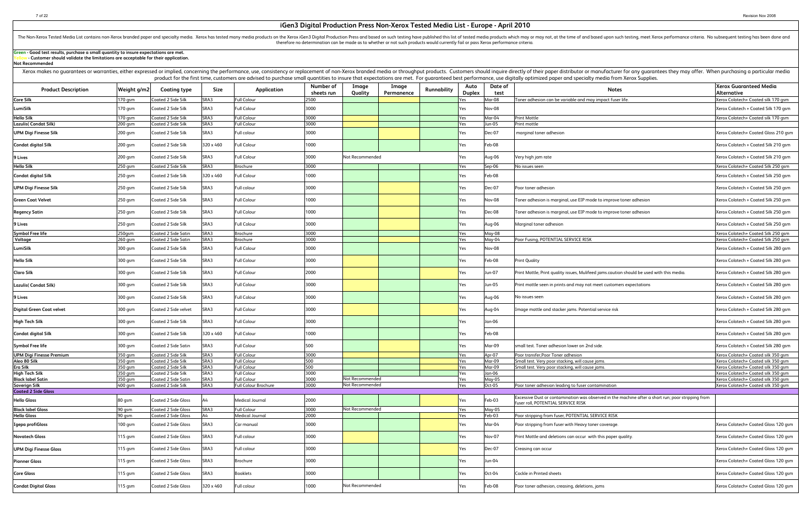The height and width of the screenshot is (525, 812).
Task: Click the 'Application' column header
Action: (x=269, y=90)
